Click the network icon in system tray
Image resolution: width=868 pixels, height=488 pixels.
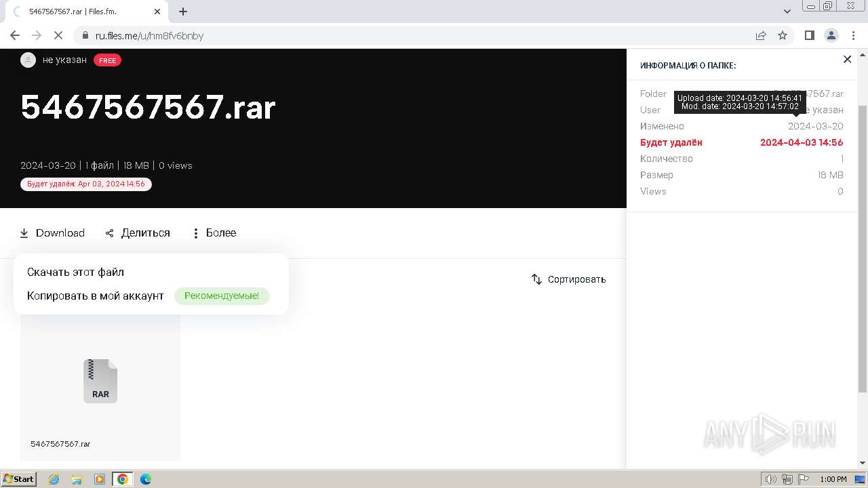pyautogui.click(x=787, y=479)
